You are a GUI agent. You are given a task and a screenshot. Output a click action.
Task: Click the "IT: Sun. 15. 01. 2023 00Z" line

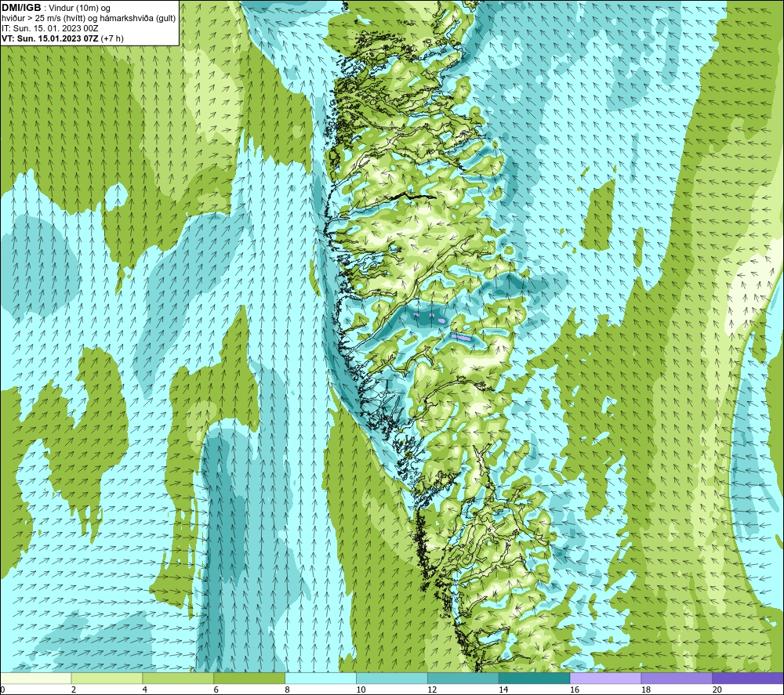click(x=50, y=28)
